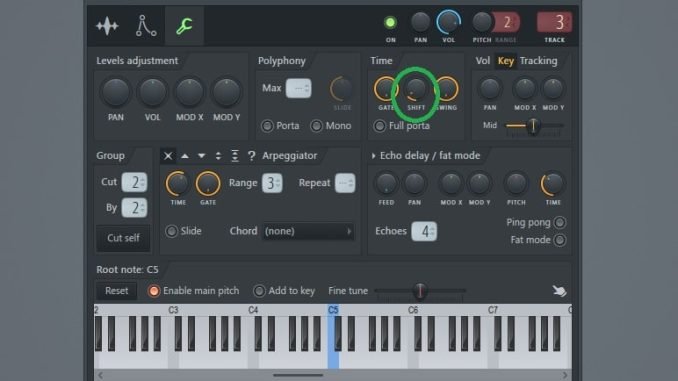
Task: Click the Echo MOD X knob
Action: click(x=451, y=184)
